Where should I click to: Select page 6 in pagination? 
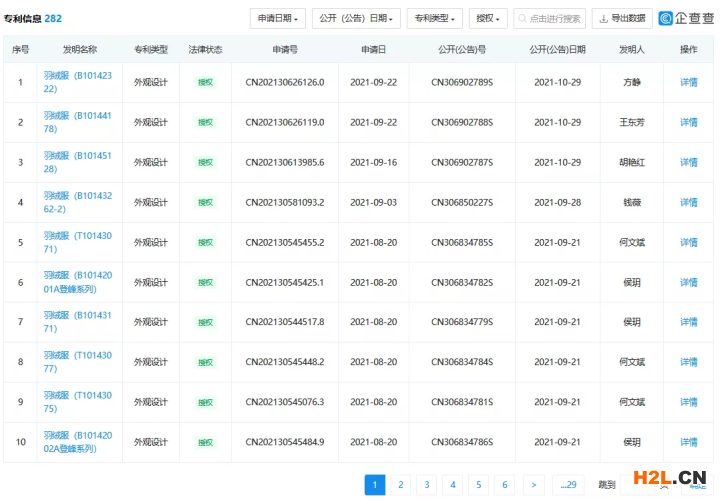pos(504,485)
